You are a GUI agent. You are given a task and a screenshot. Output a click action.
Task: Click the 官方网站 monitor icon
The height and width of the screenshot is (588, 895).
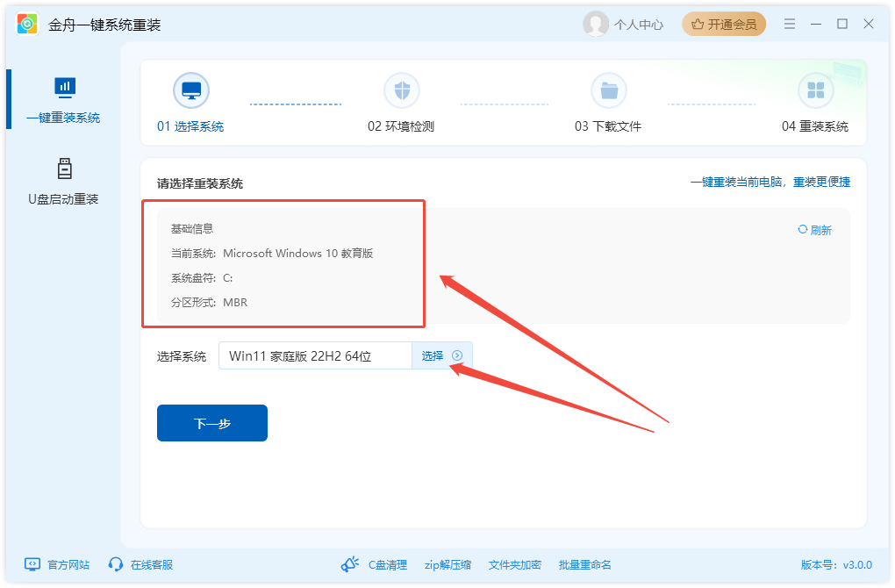coord(31,564)
